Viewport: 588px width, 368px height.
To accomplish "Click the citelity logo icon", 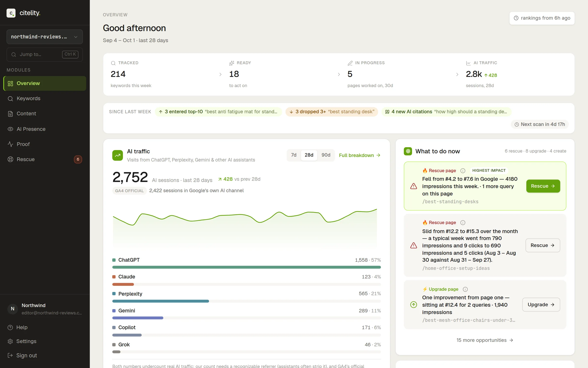I will pos(11,13).
